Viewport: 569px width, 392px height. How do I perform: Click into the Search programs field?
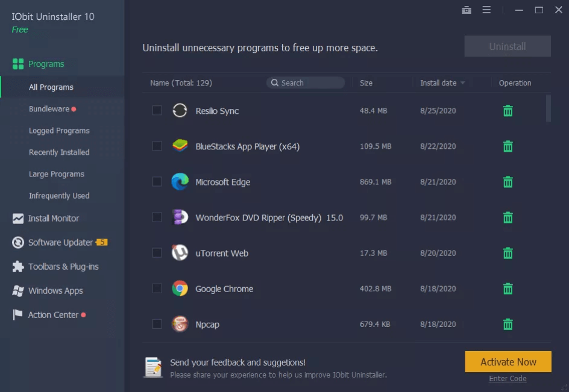[x=306, y=82]
